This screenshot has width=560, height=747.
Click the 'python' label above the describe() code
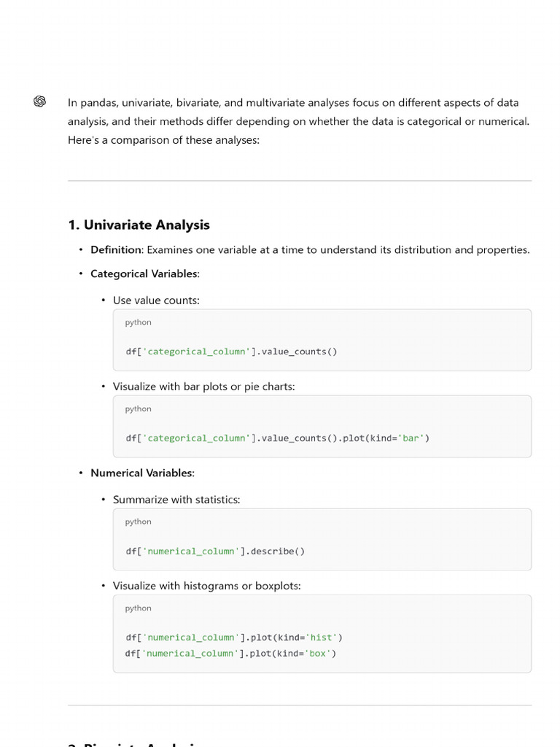(138, 522)
